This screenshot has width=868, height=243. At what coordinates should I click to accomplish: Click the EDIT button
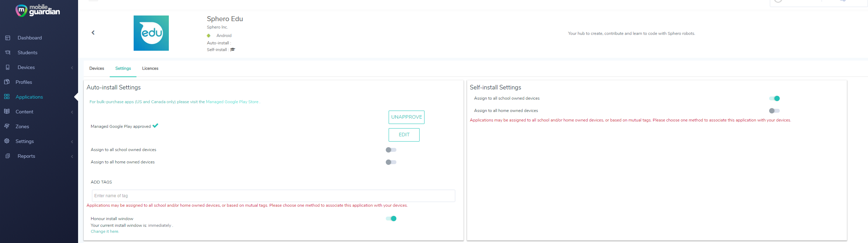pyautogui.click(x=404, y=135)
